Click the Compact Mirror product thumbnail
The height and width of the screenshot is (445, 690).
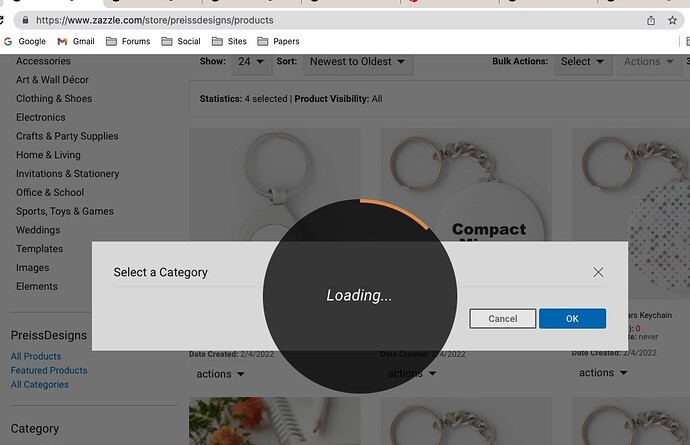click(x=466, y=184)
